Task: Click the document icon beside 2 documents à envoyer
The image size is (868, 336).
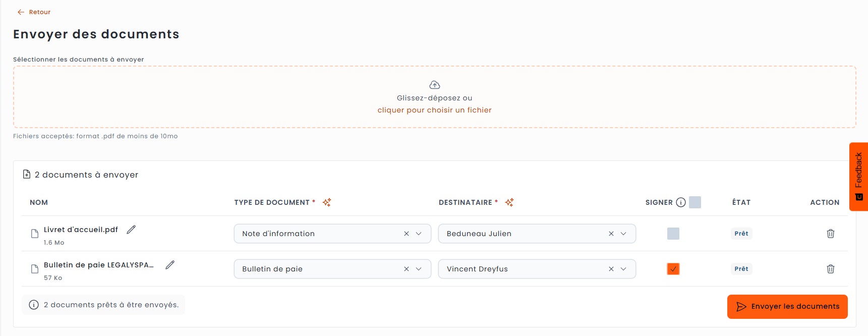Action: (27, 174)
